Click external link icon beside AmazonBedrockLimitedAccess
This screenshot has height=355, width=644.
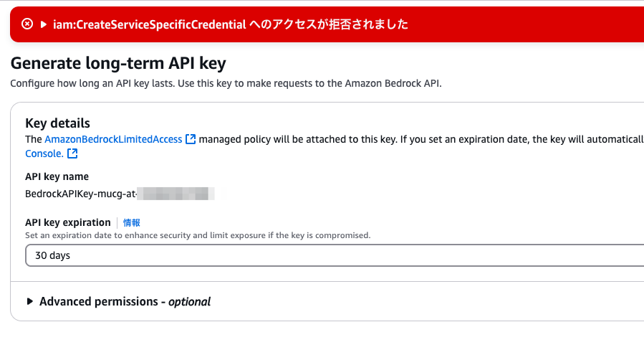[x=191, y=139]
